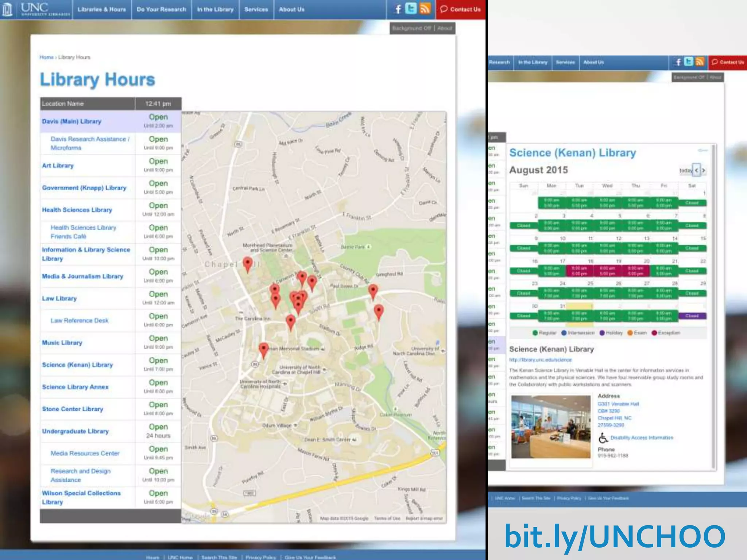Click the Facebook icon in left header
Screen dimensions: 747x560
point(398,9)
